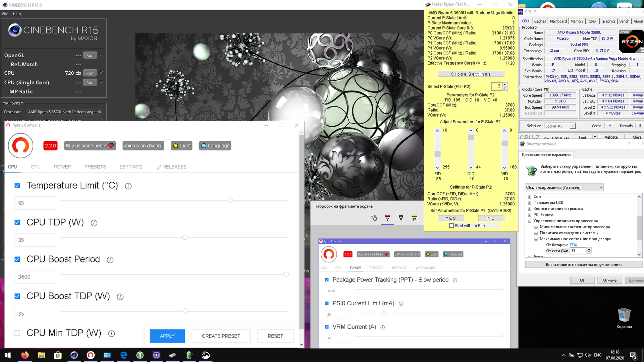Expand the Сон tree node
Image resolution: width=644 pixels, height=362 pixels.
click(x=530, y=197)
